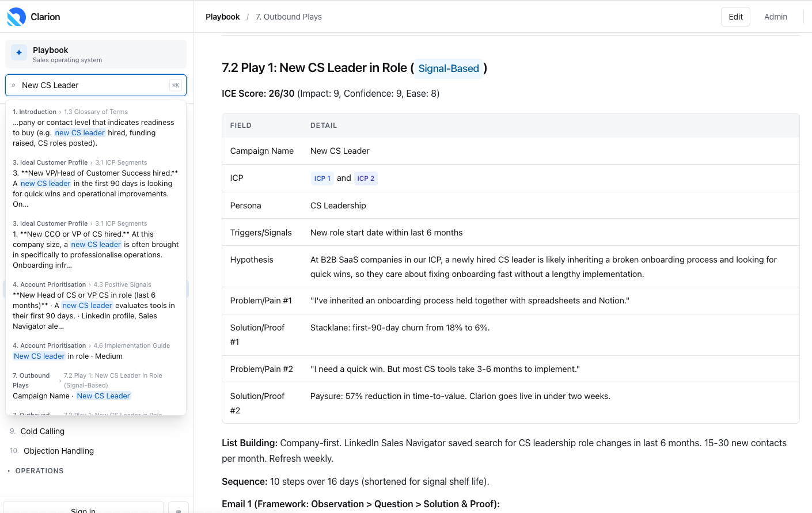Open the 'New VP/Head of Customer Success hired' result
Viewport: 812px width, 513px height.
96,183
